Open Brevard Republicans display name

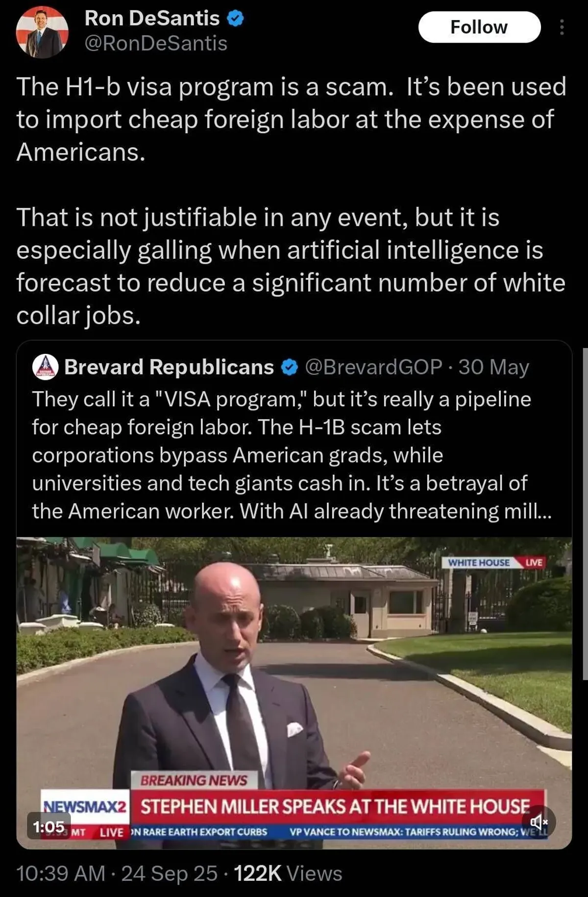(169, 367)
